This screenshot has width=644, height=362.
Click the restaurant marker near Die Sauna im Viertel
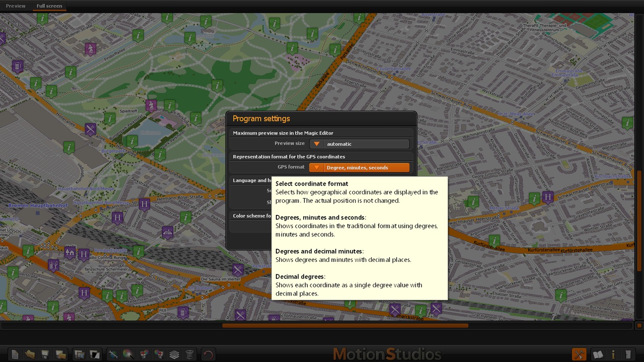[x=238, y=270]
